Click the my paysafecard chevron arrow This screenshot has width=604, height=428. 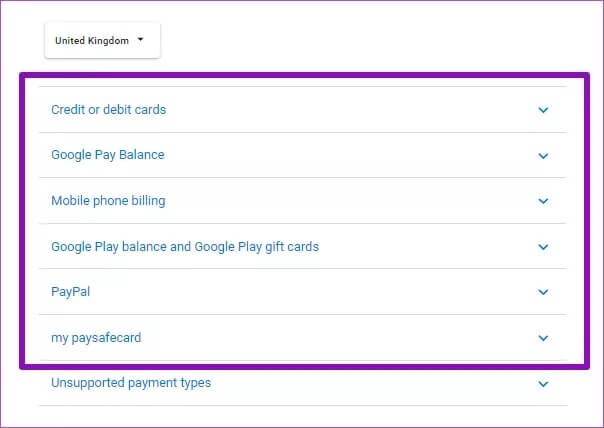point(543,338)
